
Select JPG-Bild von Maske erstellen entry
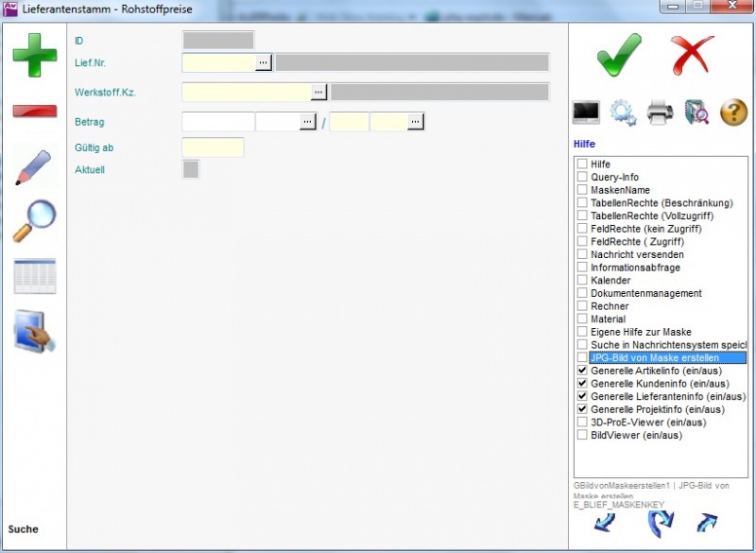[654, 358]
